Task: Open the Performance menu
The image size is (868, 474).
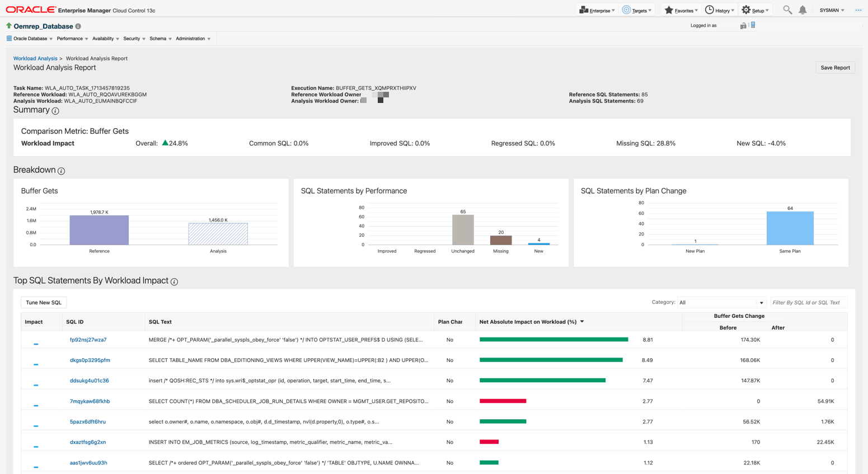Action: point(72,39)
